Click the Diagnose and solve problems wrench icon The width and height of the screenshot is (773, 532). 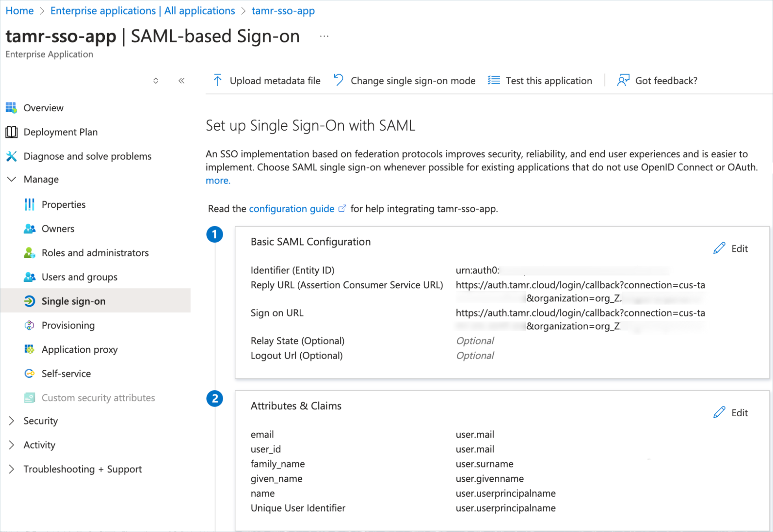click(x=11, y=156)
